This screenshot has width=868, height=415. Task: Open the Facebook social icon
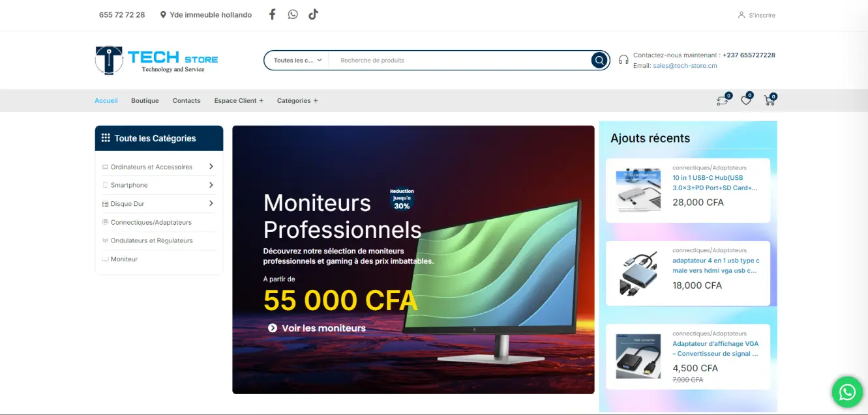[x=273, y=14]
